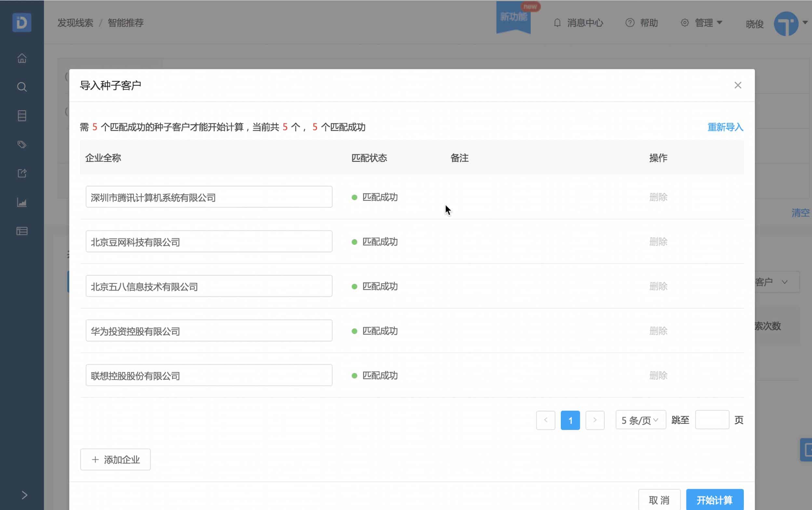Screen dimensions: 812x510
Task: Open the tags icon in the sidebar
Action: [x=22, y=145]
